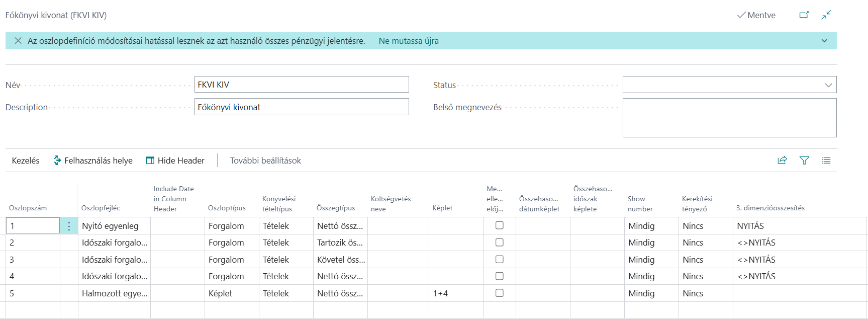Open További beállítások menu
Screen dimensions: 868x319
265,161
